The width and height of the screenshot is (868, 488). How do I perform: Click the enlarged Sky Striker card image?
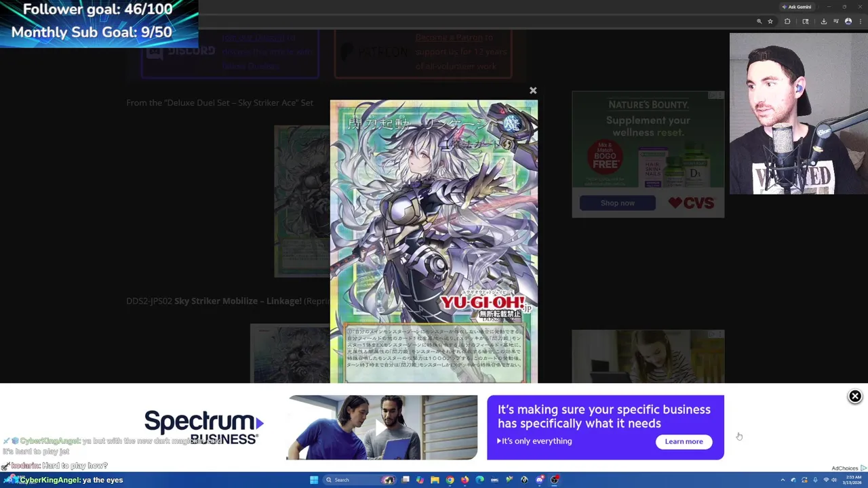[x=434, y=242]
